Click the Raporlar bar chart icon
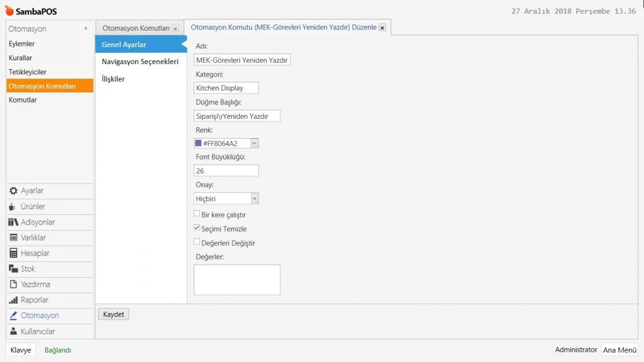This screenshot has width=644, height=362. coord(13,300)
